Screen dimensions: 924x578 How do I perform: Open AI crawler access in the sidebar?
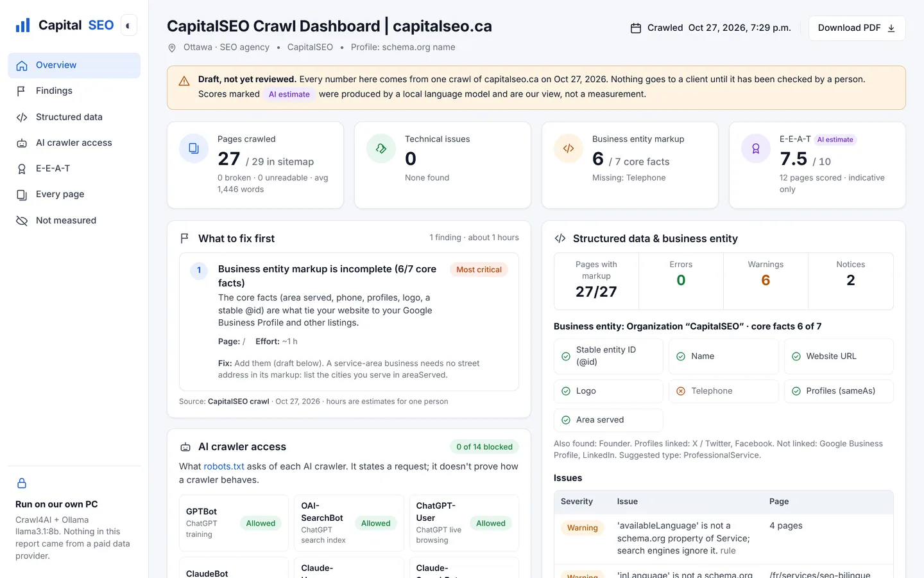click(74, 143)
